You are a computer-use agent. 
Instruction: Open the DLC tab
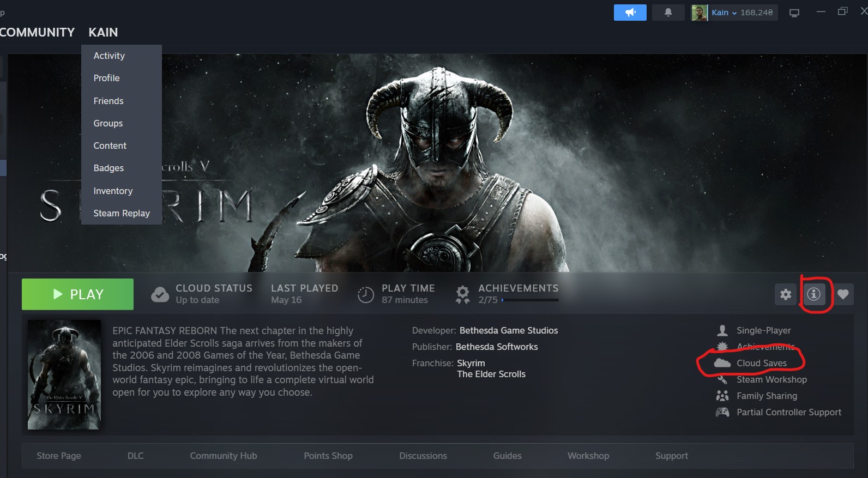(x=136, y=456)
